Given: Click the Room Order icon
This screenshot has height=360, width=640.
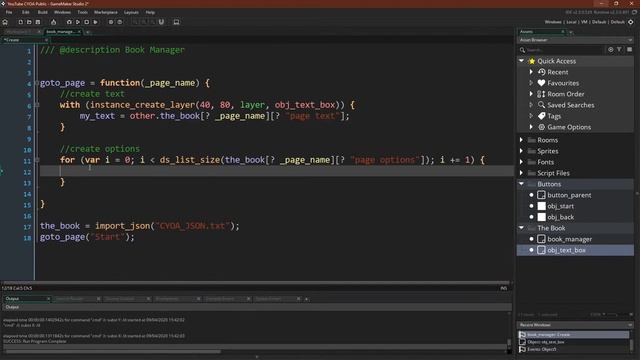Looking at the screenshot, I should click(x=541, y=94).
